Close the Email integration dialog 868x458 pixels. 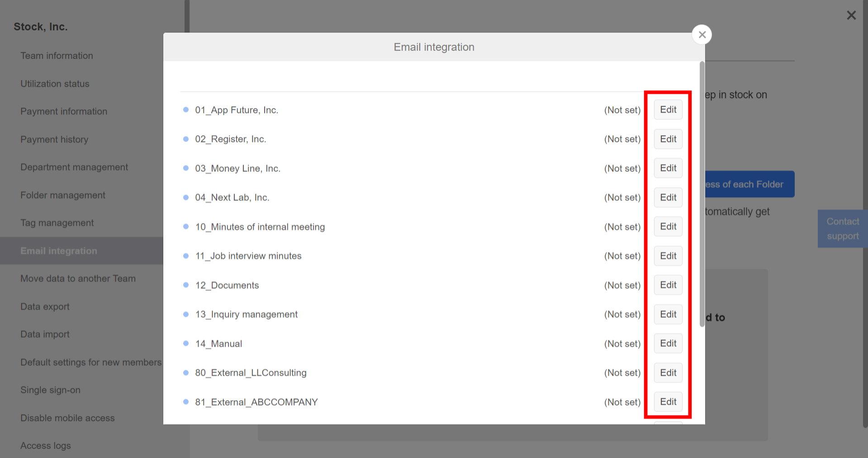(702, 34)
